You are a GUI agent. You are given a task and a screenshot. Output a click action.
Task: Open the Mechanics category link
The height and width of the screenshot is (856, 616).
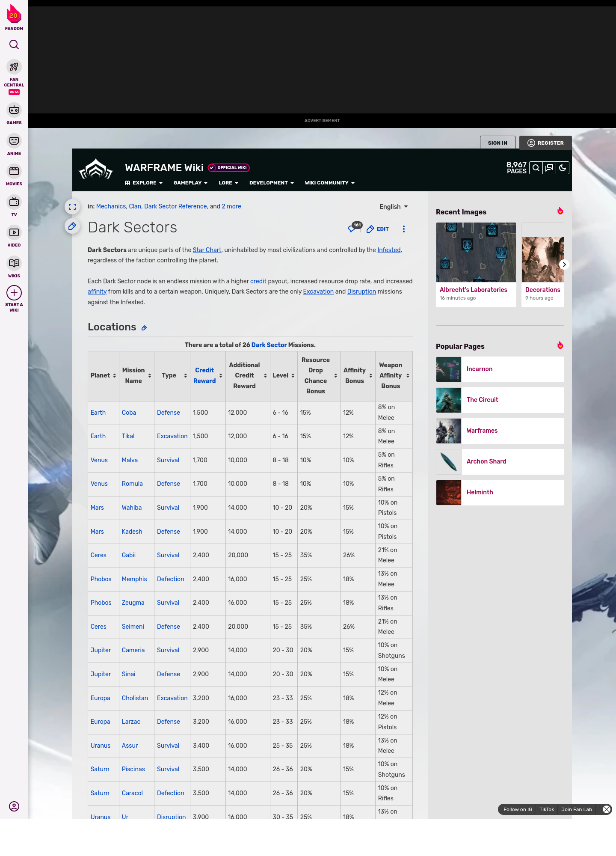tap(111, 206)
